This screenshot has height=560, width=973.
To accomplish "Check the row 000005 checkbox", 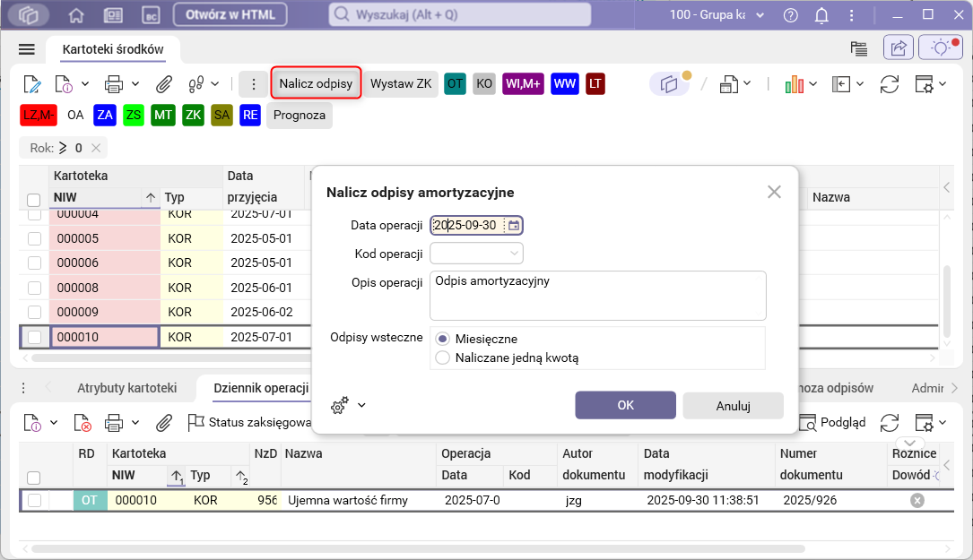I will (34, 238).
